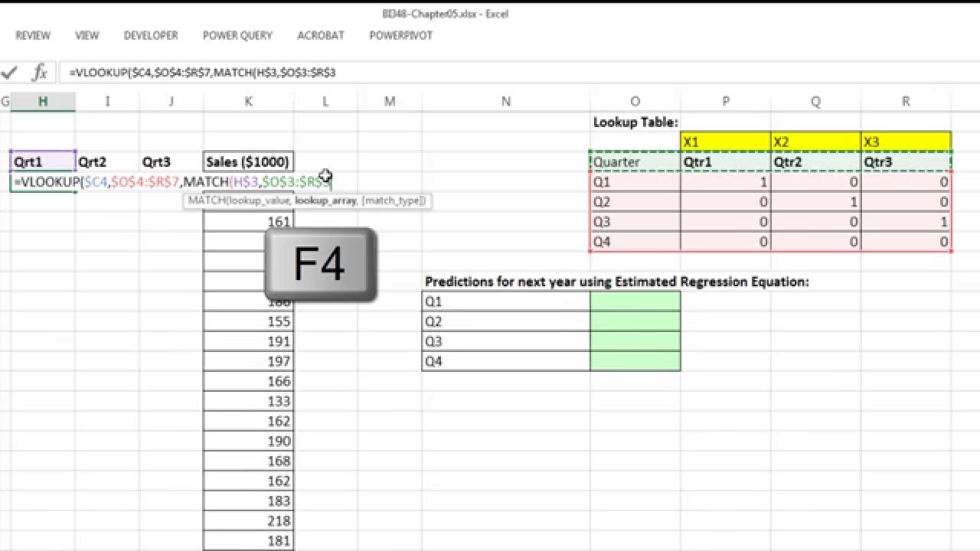Click lookup_array in the MATCH tooltip

click(325, 201)
